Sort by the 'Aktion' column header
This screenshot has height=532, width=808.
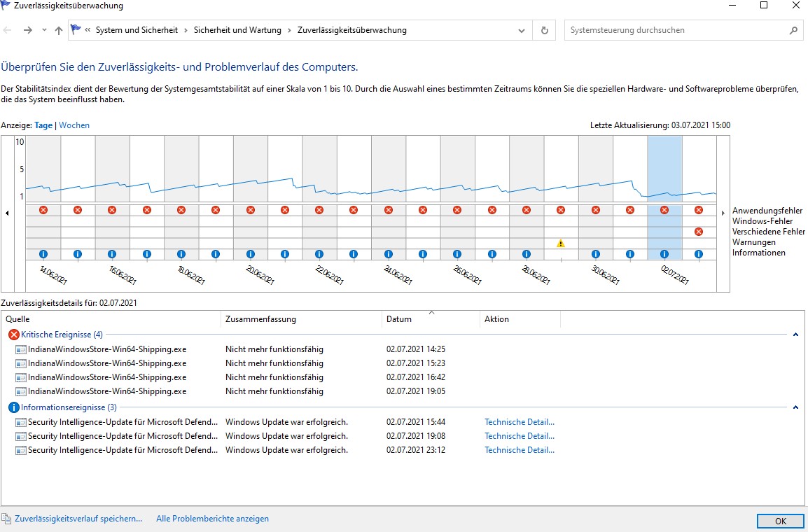click(x=520, y=319)
